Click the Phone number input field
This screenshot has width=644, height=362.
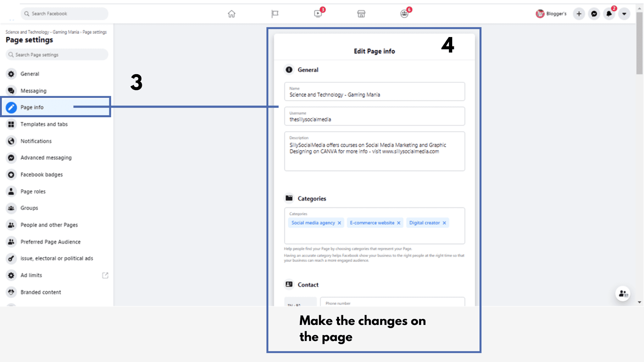392,303
